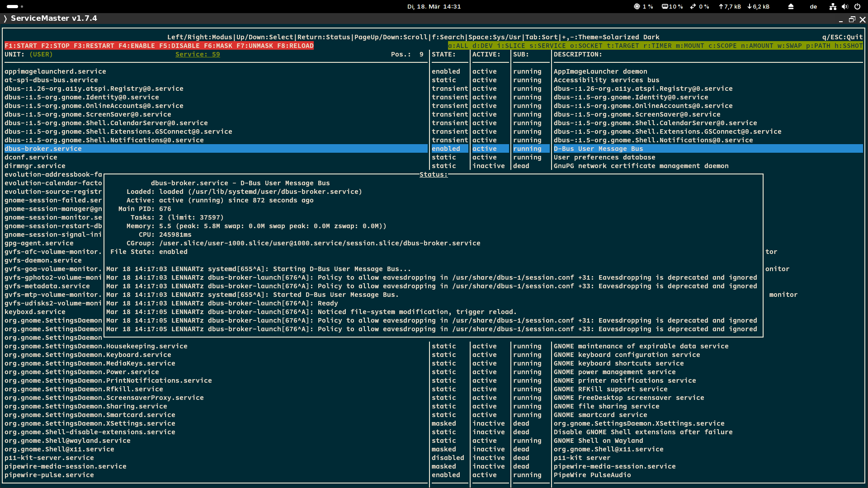Click the terminal prompt icon beside ServiceMaster title
Image resolution: width=868 pixels, height=488 pixels.
click(5, 19)
